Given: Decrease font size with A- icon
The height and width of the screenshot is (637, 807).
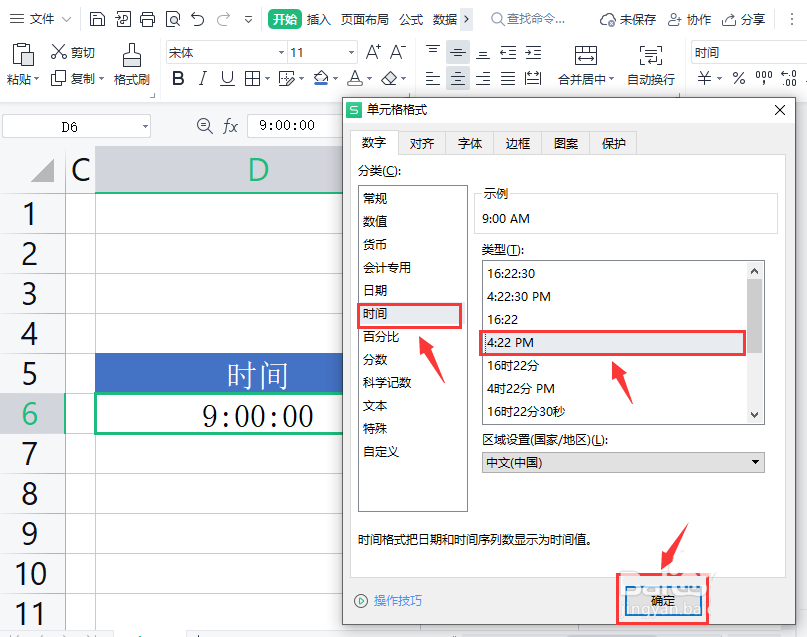Looking at the screenshot, I should click(x=397, y=52).
